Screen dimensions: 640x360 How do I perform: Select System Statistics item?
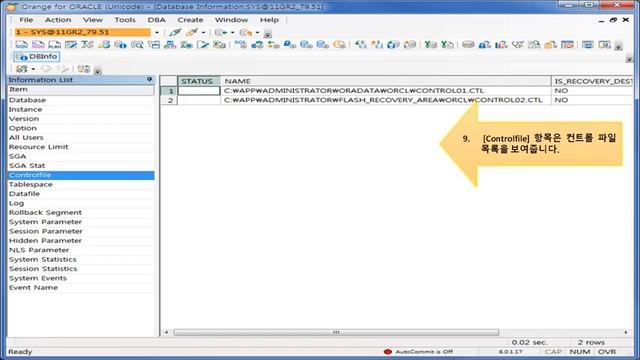click(x=81, y=260)
